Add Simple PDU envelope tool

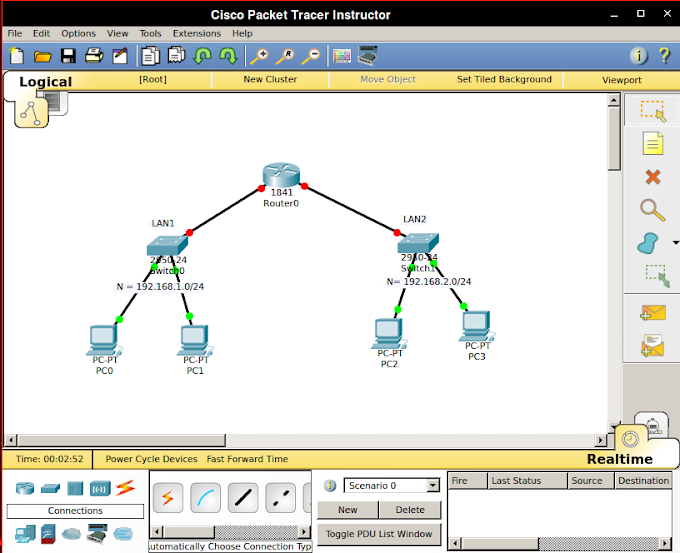click(653, 312)
